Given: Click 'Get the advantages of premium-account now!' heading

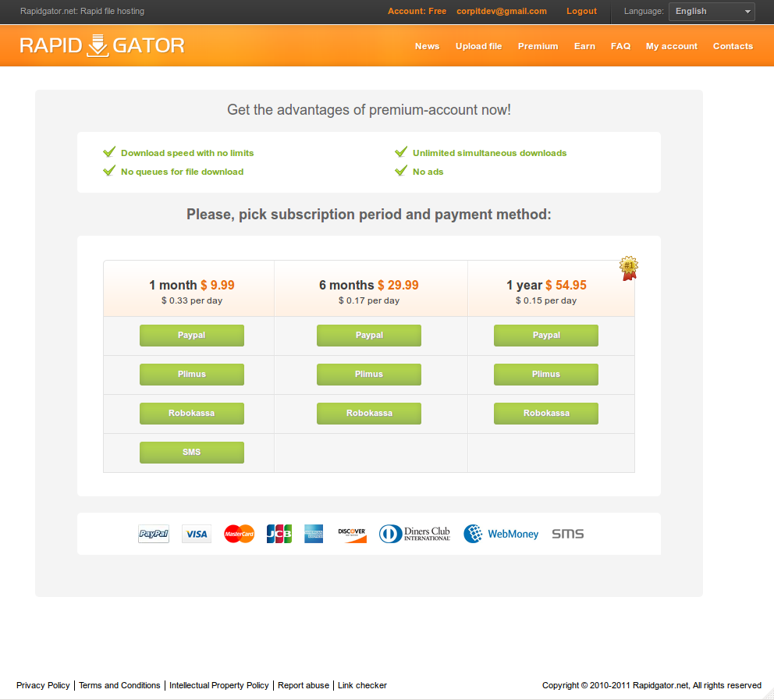Looking at the screenshot, I should (x=369, y=109).
